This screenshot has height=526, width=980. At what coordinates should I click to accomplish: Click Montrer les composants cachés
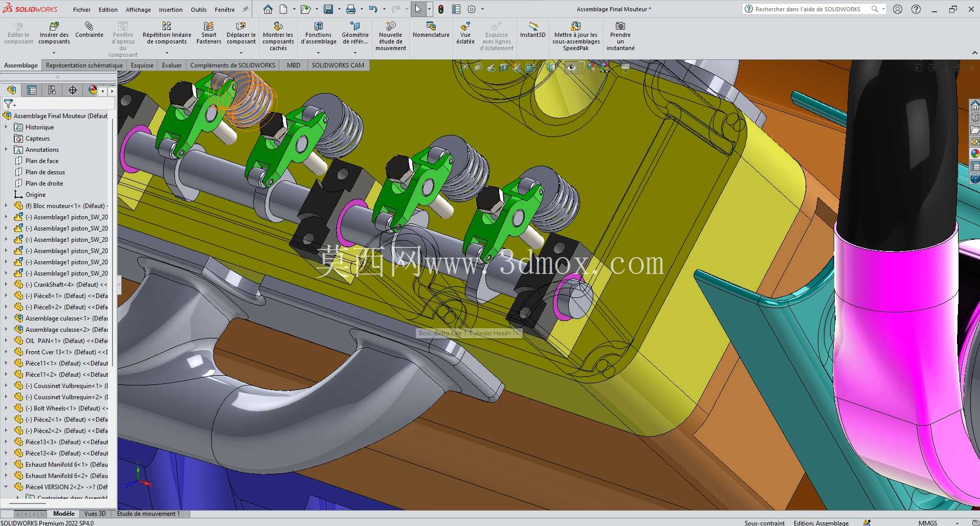coord(278,36)
